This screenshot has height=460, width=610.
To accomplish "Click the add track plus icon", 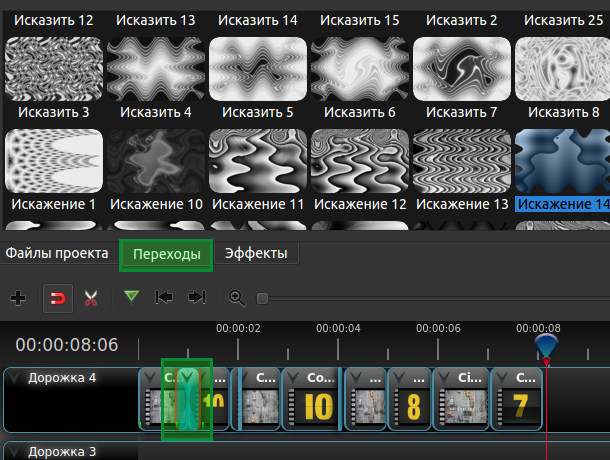I will pos(18,298).
